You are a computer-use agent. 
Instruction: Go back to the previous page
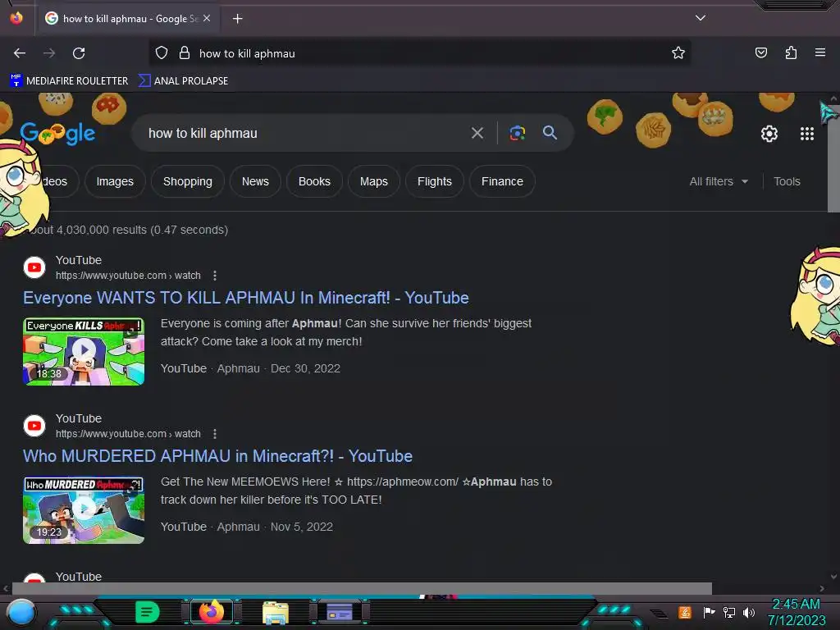tap(20, 53)
